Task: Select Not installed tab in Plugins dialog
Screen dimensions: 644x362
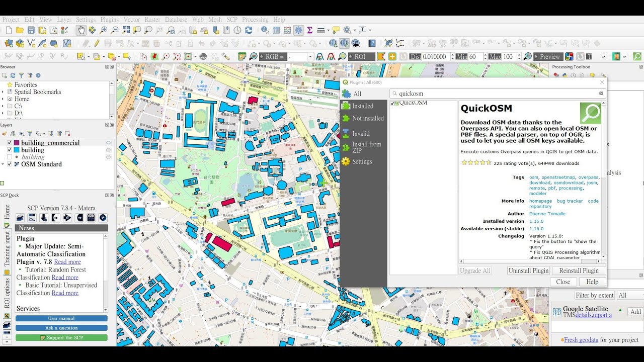Action: click(363, 118)
